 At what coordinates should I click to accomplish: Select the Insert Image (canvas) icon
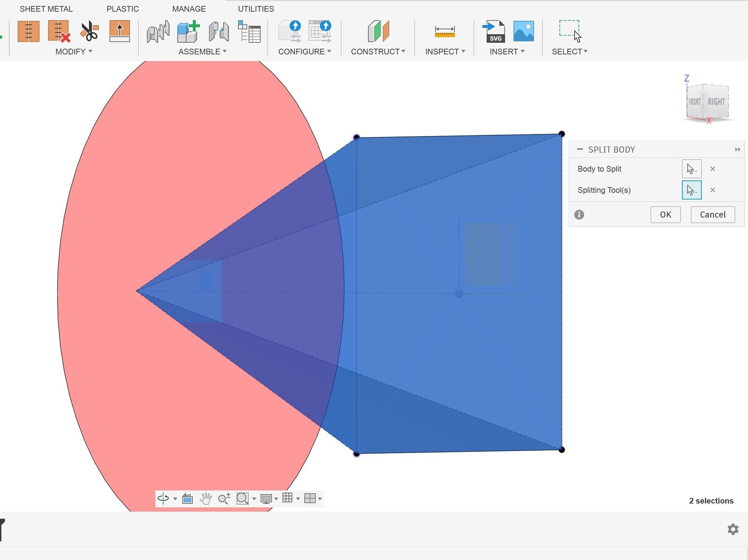pyautogui.click(x=523, y=31)
